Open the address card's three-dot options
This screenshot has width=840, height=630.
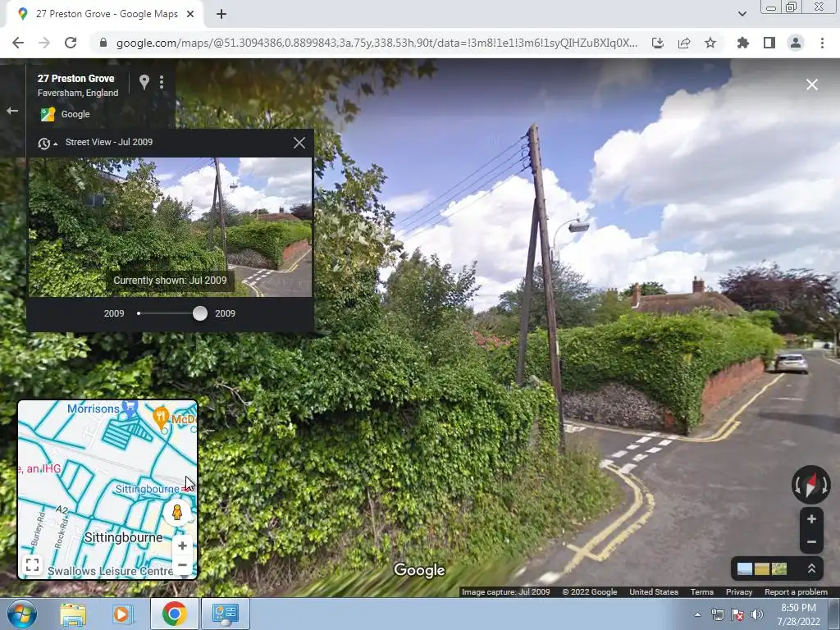pos(162,82)
